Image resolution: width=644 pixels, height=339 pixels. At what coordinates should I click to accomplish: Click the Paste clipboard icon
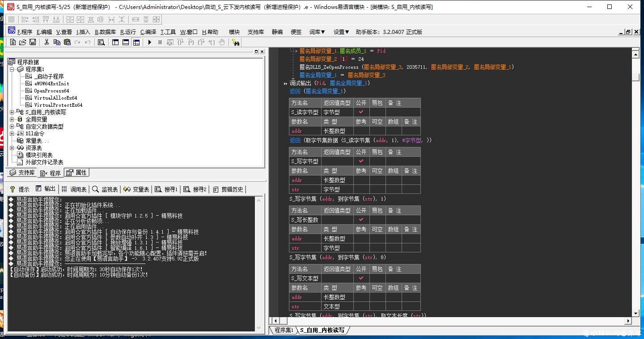(67, 42)
